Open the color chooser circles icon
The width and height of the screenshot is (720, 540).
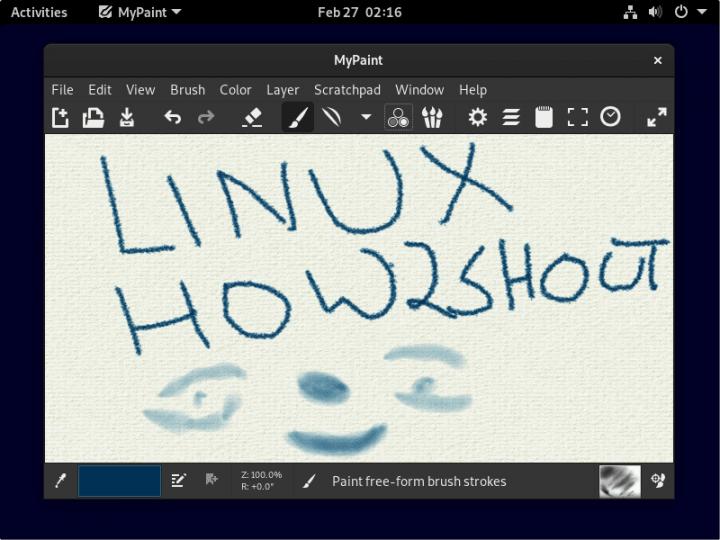(x=398, y=118)
